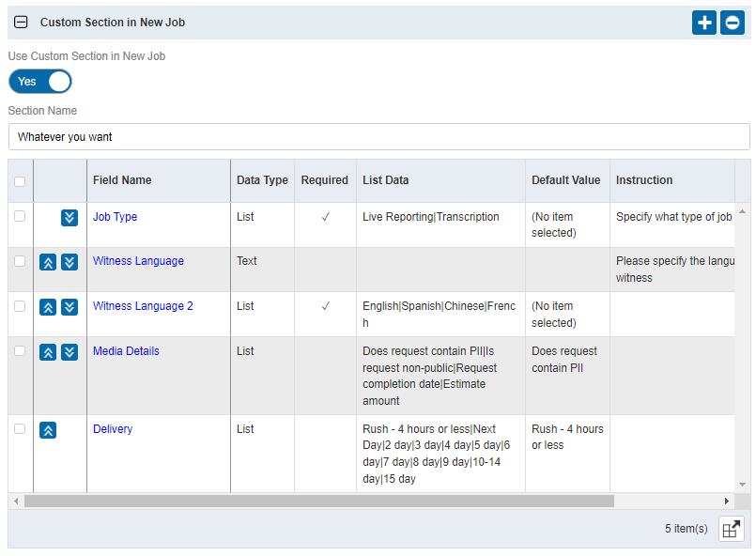Click the export grid icon
Viewport: 756px width, 556px height.
731,529
